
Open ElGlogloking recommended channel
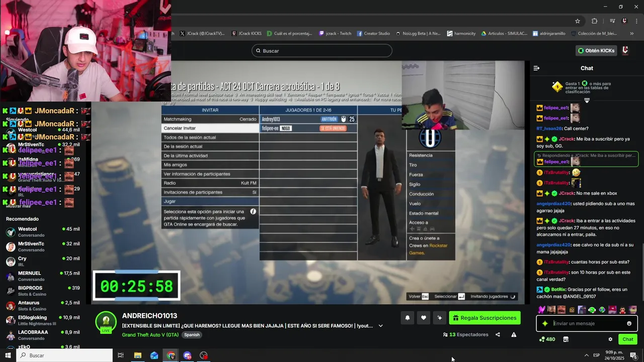pyautogui.click(x=43, y=320)
